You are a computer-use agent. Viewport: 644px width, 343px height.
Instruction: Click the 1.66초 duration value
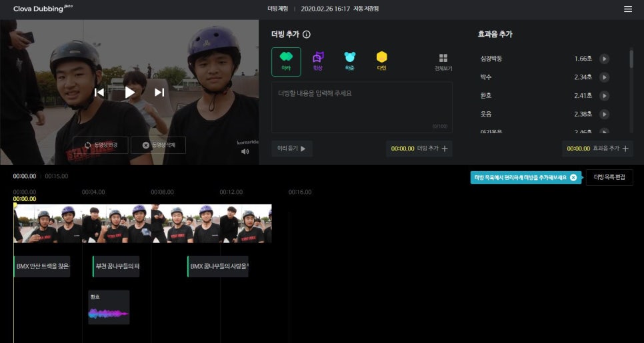click(583, 59)
